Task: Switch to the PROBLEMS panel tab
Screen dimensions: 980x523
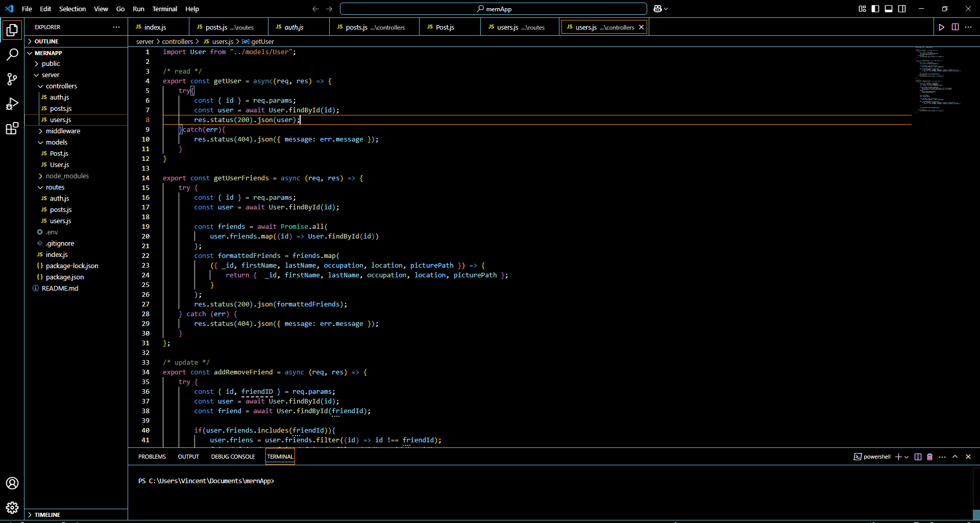Action: coord(152,457)
